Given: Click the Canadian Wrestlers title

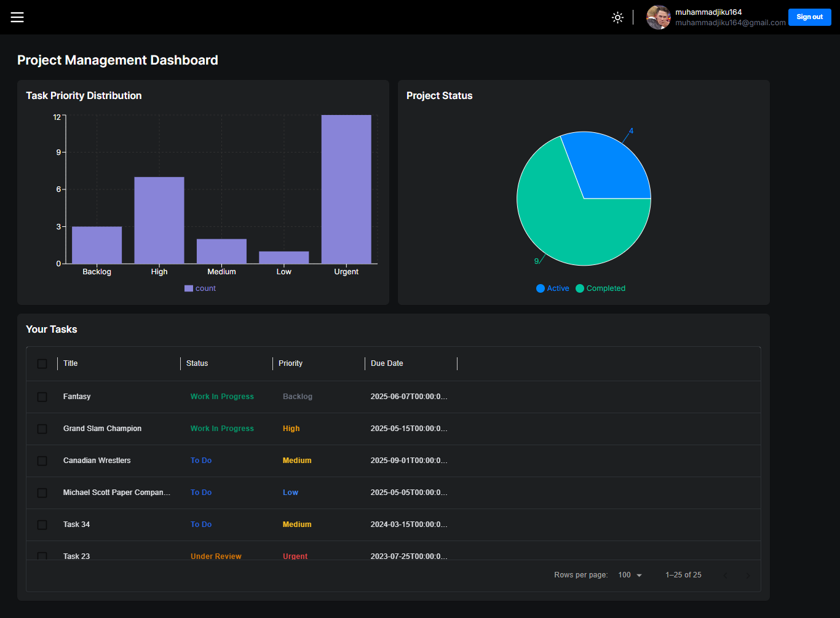Looking at the screenshot, I should point(97,461).
